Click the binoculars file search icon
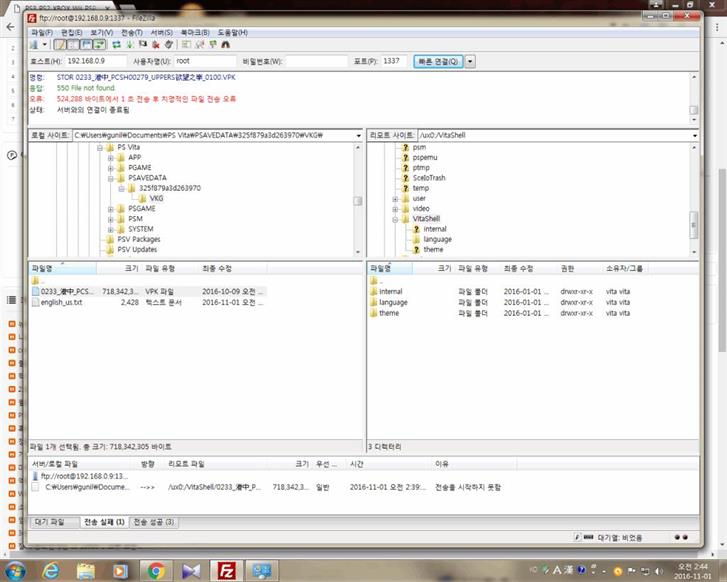This screenshot has width=727, height=582. (x=226, y=45)
